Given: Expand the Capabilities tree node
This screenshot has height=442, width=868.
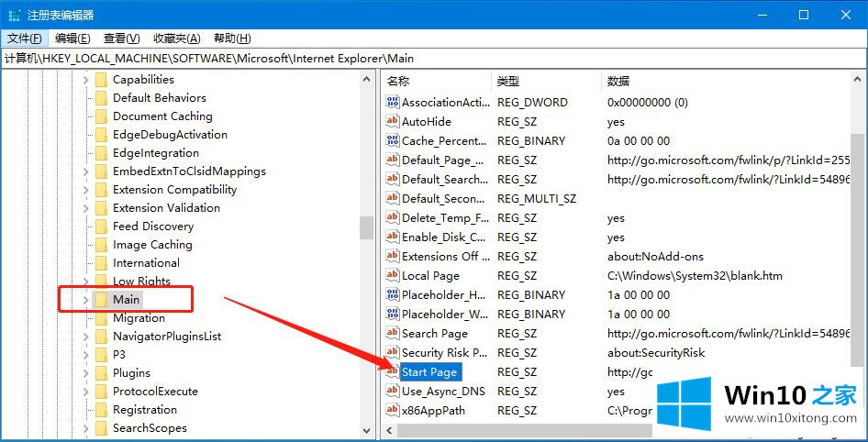Looking at the screenshot, I should 86,80.
